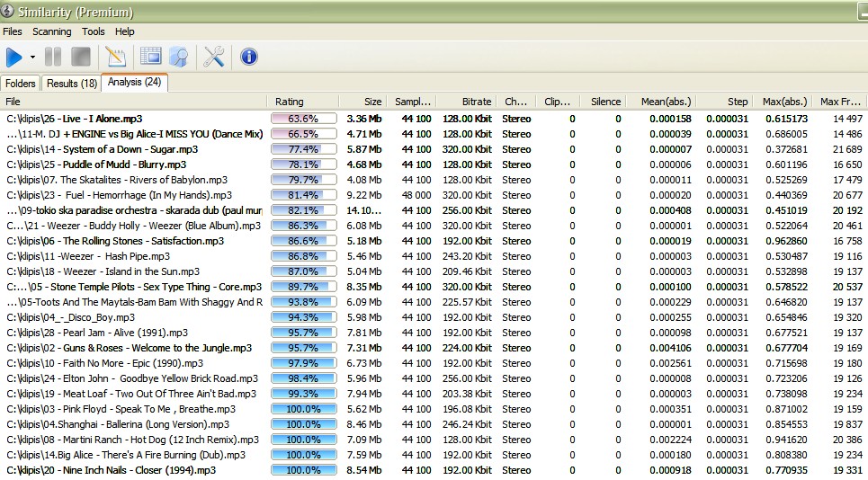This screenshot has width=868, height=480.
Task: Click the 21 689 max frequency cell
Action: [x=847, y=149]
